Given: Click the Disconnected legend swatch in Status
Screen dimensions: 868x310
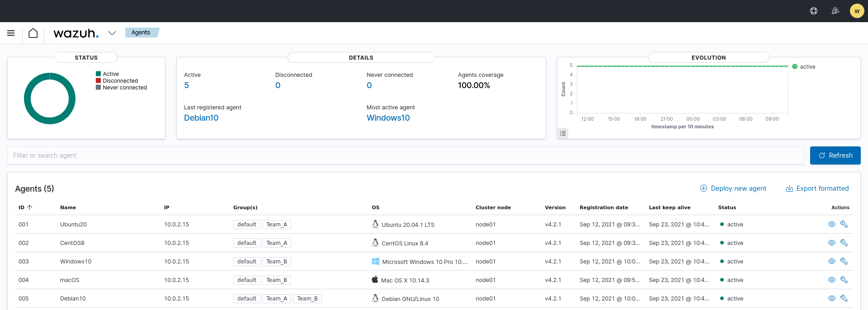Looking at the screenshot, I should (x=98, y=80).
